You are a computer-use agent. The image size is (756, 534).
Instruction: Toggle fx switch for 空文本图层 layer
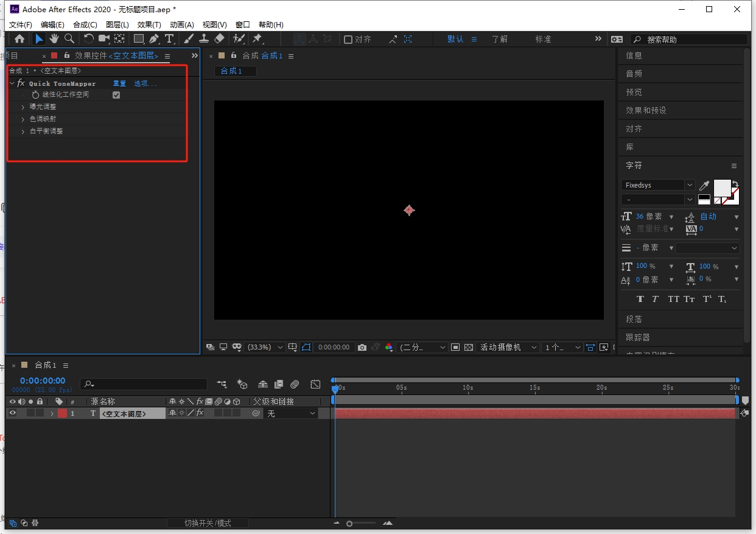199,413
